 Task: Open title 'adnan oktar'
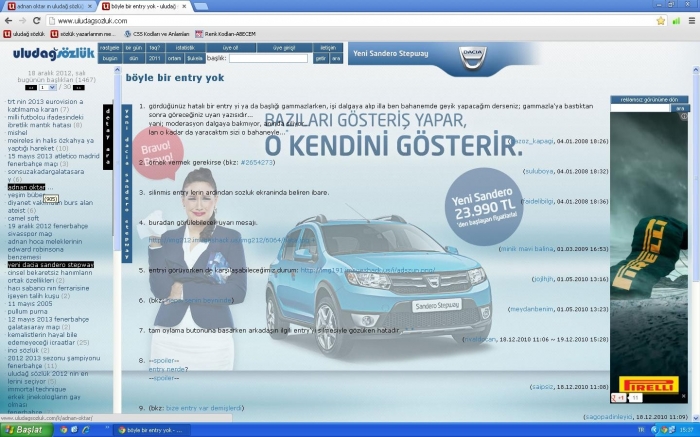26,187
